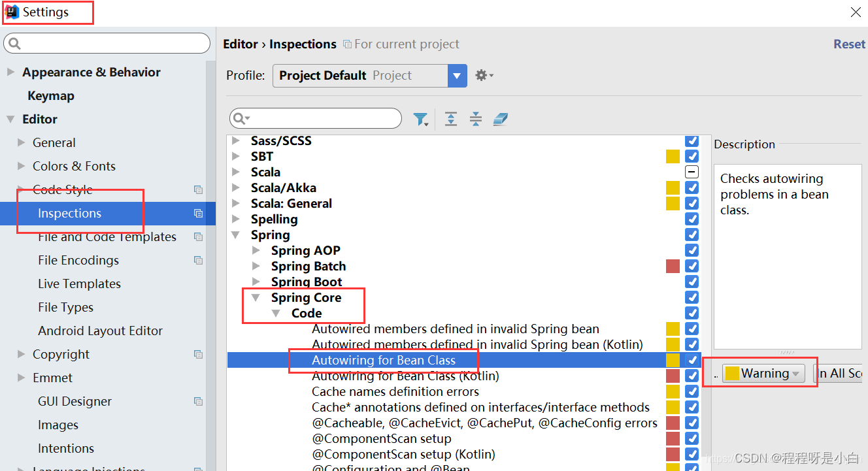This screenshot has width=868, height=471.
Task: Select the Images settings page
Action: [58, 425]
